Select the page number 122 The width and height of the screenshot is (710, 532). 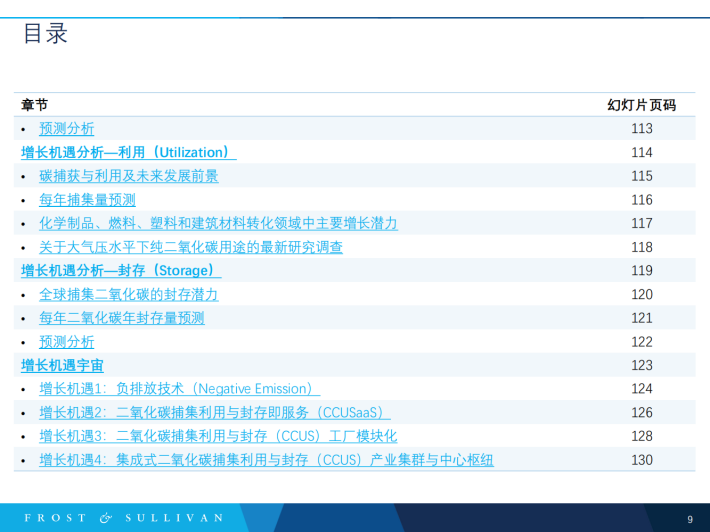(642, 342)
